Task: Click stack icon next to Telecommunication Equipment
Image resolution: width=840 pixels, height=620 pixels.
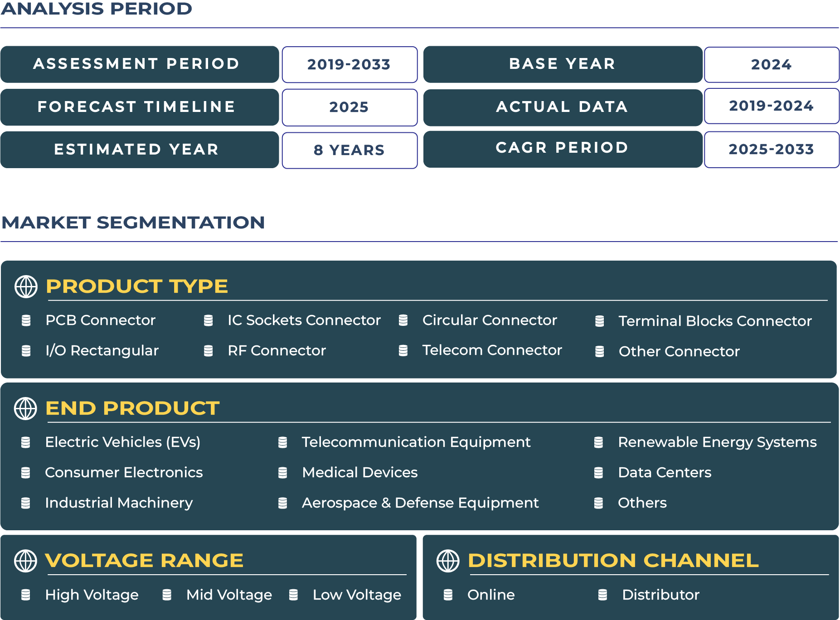Action: [282, 442]
